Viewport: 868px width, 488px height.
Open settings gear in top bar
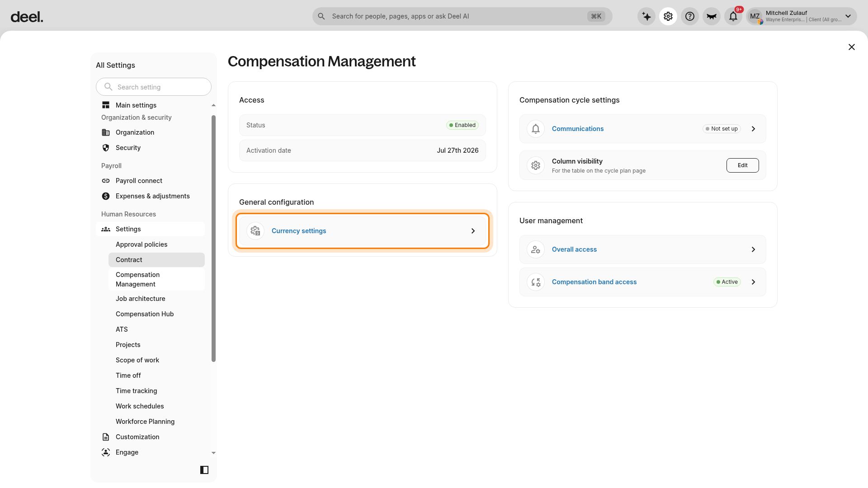(x=668, y=16)
